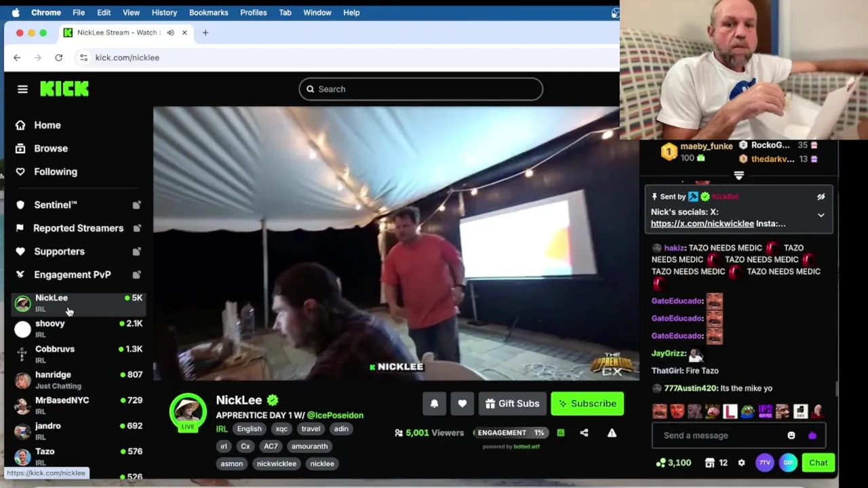Click the asmon tag
Image resolution: width=868 pixels, height=488 pixels.
[x=231, y=464]
